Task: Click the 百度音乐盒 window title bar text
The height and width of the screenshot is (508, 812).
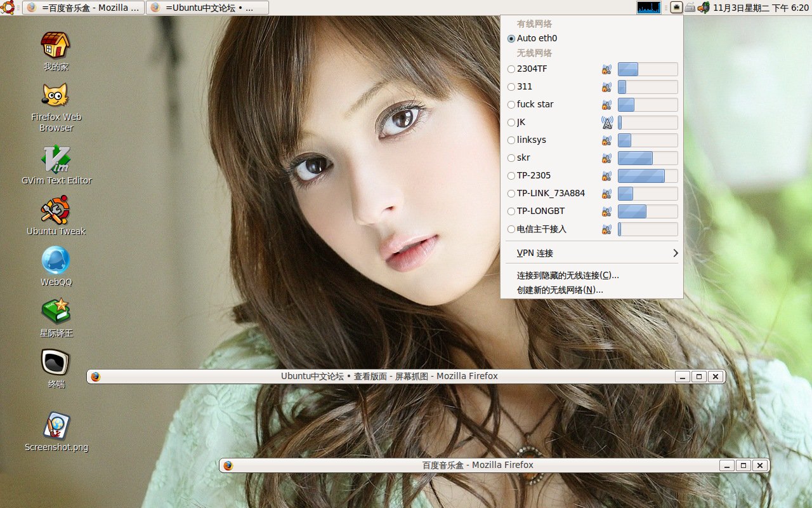Action: point(478,465)
